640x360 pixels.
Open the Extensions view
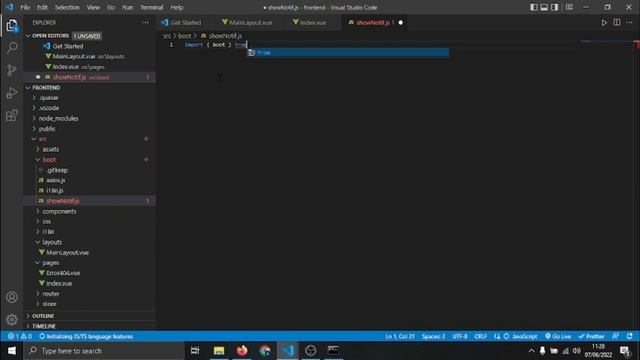12,115
